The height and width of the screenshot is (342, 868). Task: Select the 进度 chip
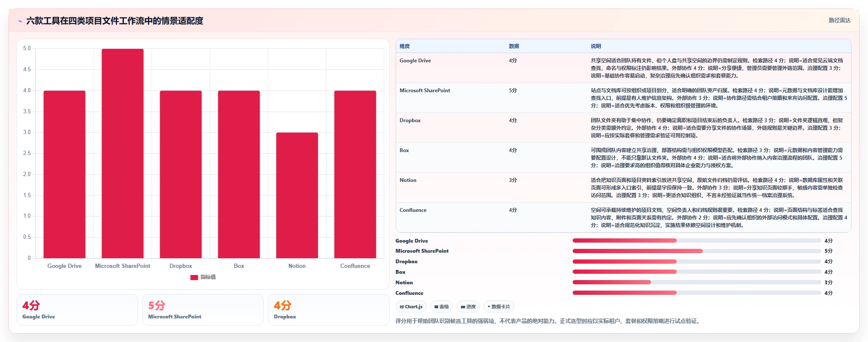468,307
